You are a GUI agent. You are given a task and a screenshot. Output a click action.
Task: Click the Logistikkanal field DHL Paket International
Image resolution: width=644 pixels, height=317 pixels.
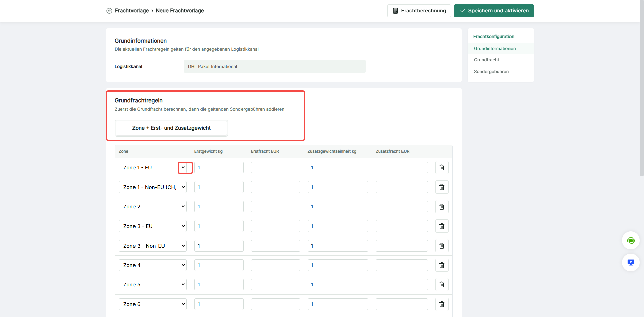point(275,66)
